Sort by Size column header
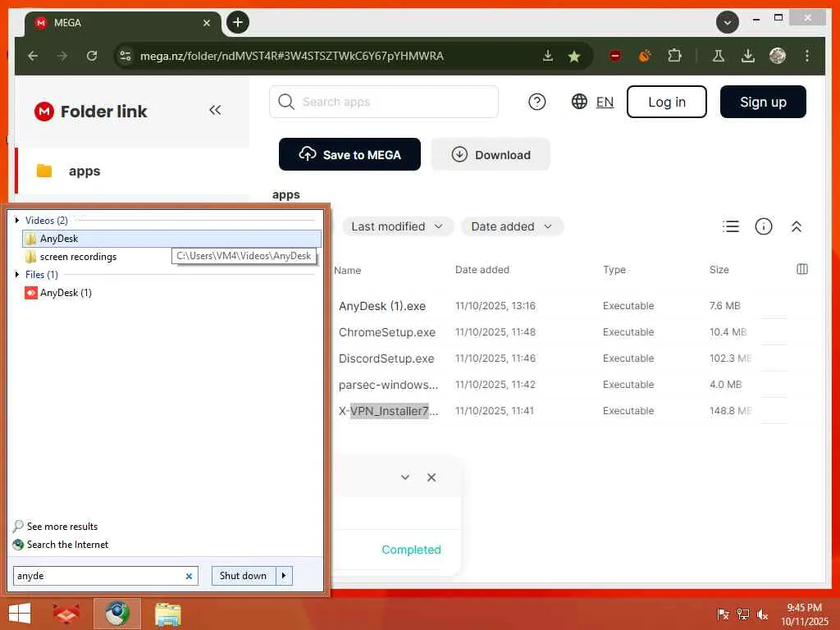This screenshot has width=840, height=630. (719, 269)
